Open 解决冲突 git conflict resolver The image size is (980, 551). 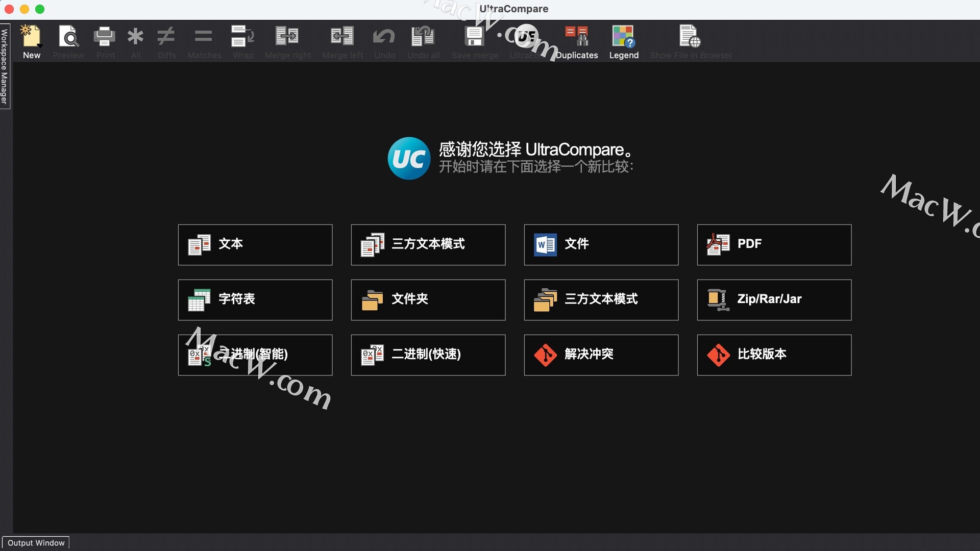coord(601,355)
